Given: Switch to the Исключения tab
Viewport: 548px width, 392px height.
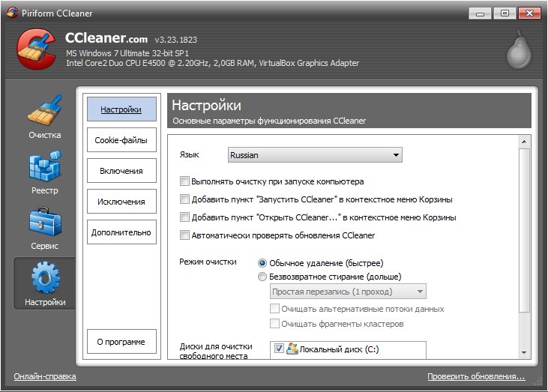Looking at the screenshot, I should (x=121, y=201).
